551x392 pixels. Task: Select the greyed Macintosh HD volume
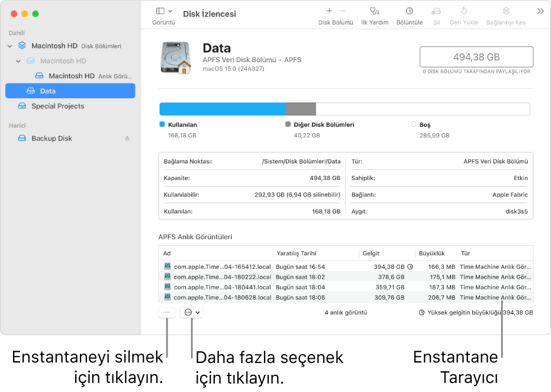tap(70, 61)
